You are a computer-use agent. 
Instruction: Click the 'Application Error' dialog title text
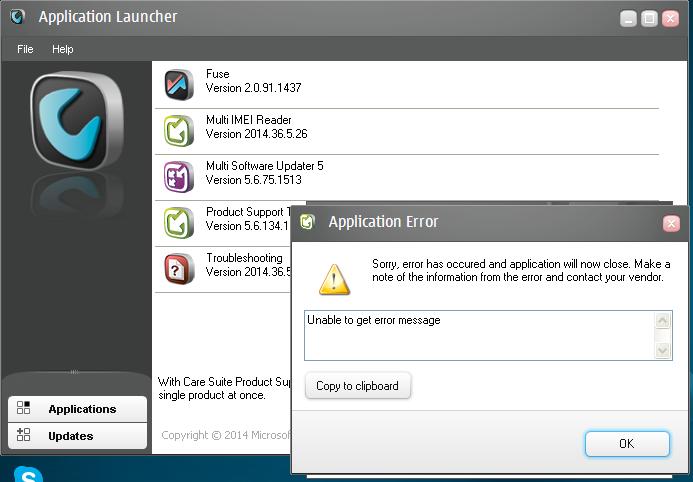point(383,221)
